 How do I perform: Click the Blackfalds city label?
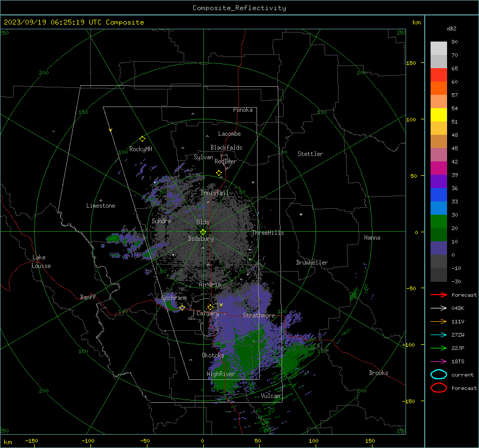[226, 148]
